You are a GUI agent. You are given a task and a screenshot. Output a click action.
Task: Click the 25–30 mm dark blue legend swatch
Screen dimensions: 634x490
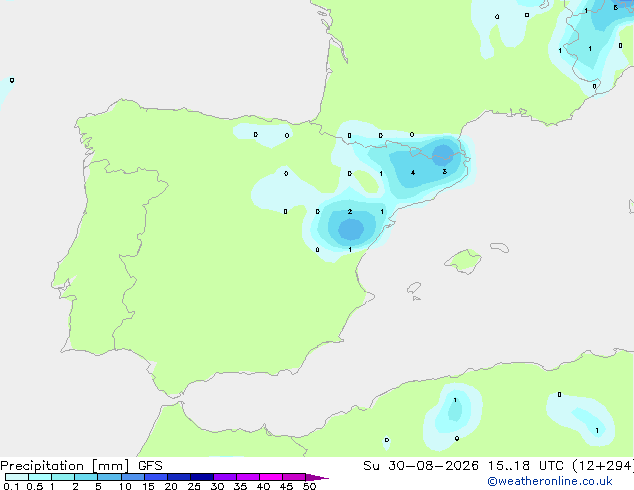click(x=202, y=477)
